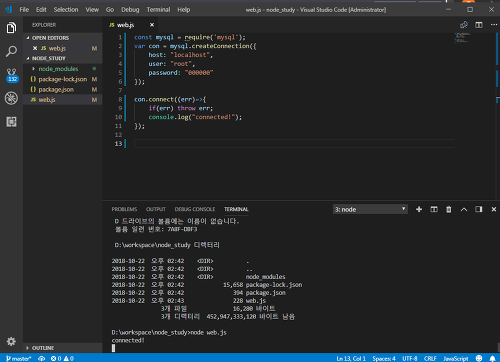Close the terminal panel
The width and height of the screenshot is (500, 362).
(x=494, y=209)
